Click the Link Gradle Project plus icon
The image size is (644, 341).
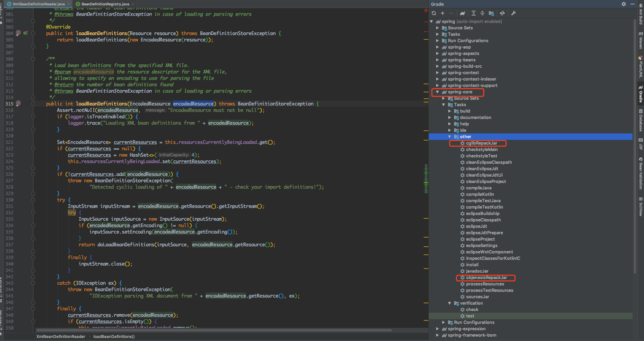point(443,13)
